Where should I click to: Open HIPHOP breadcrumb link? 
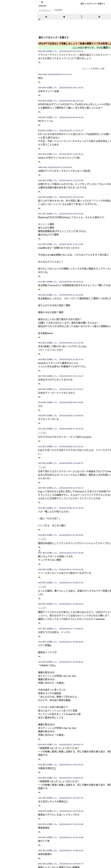pos(59,10)
